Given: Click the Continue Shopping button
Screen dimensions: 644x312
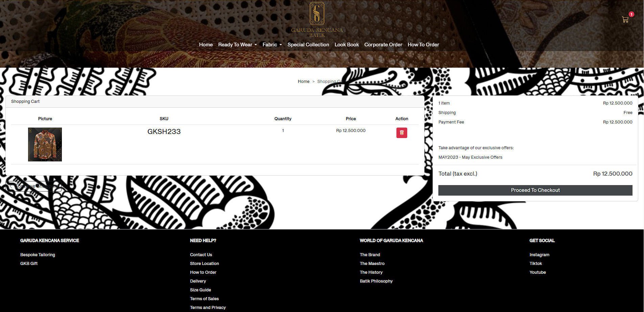Looking at the screenshot, I should click(x=33, y=186).
